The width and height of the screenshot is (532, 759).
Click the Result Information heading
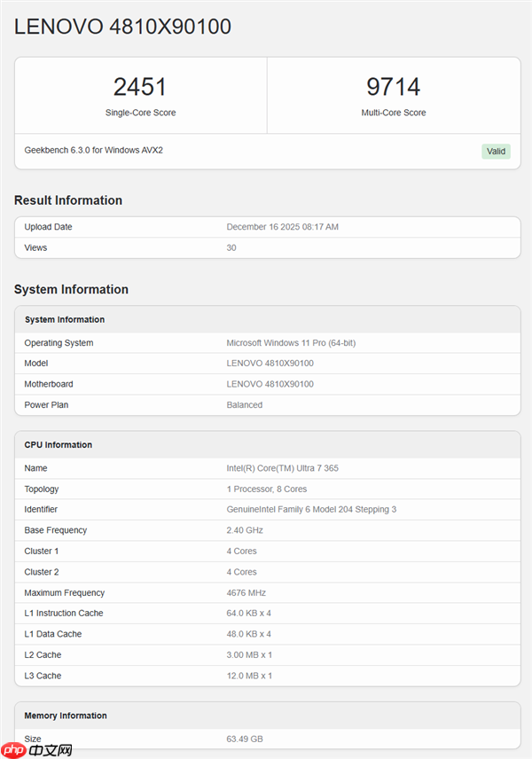(x=68, y=200)
